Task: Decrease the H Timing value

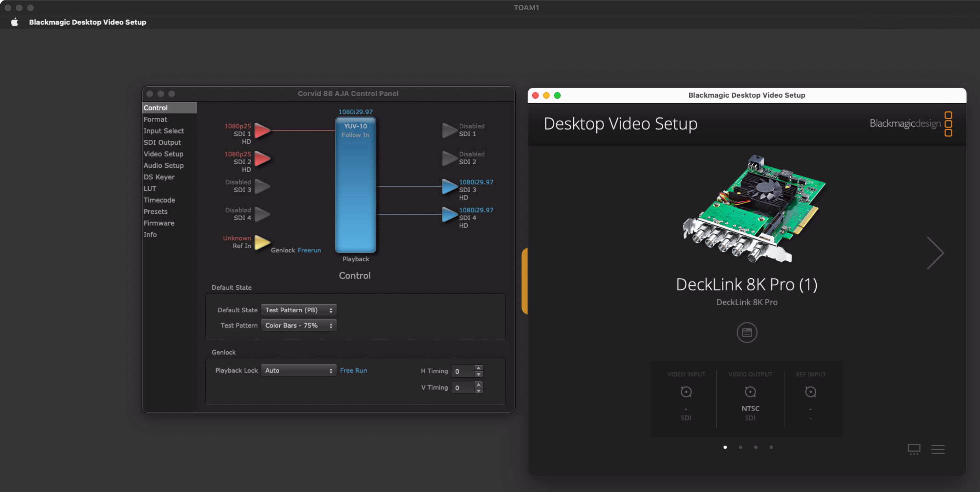Action: (x=478, y=374)
